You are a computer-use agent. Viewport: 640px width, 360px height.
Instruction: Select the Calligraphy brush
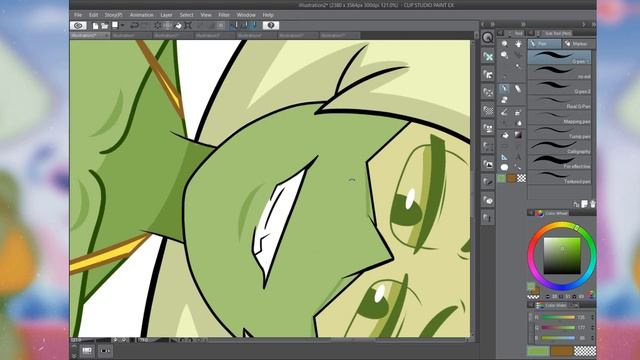(x=559, y=147)
